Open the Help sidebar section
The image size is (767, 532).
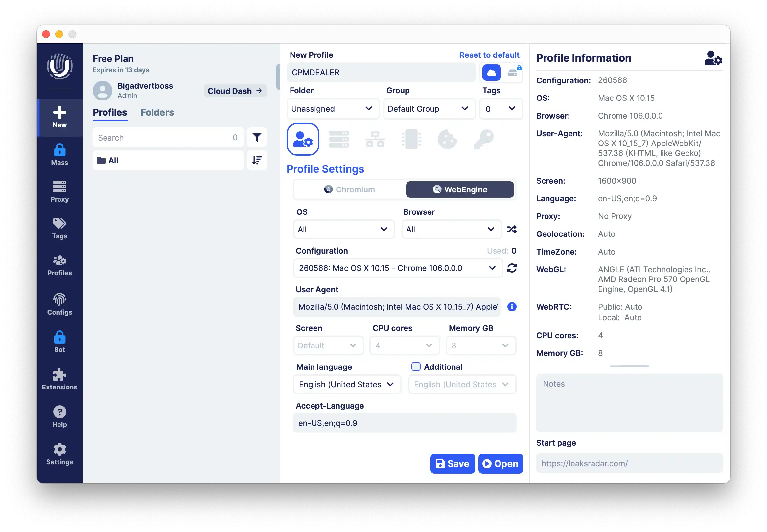(59, 417)
